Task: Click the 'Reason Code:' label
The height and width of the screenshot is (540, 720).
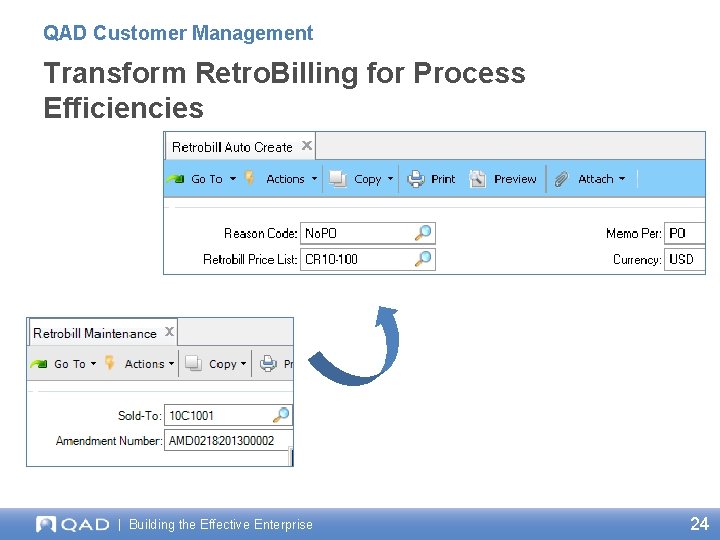Action: coord(260,233)
